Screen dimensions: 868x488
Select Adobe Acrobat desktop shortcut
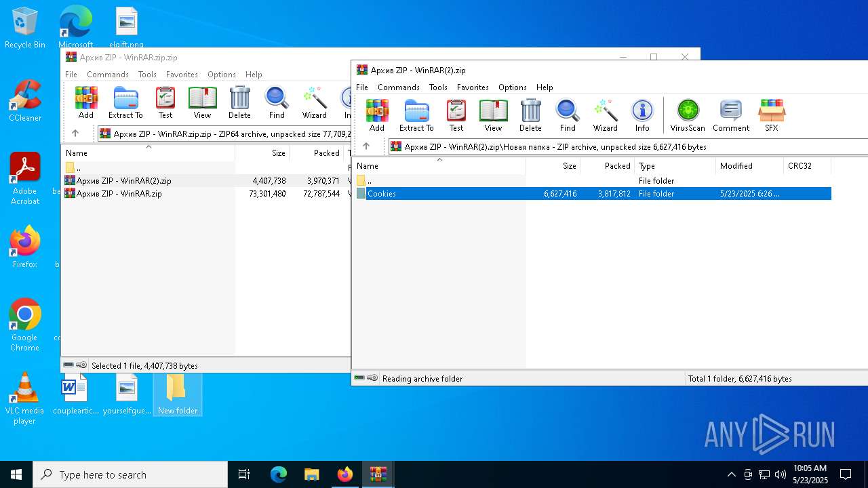pyautogui.click(x=25, y=179)
